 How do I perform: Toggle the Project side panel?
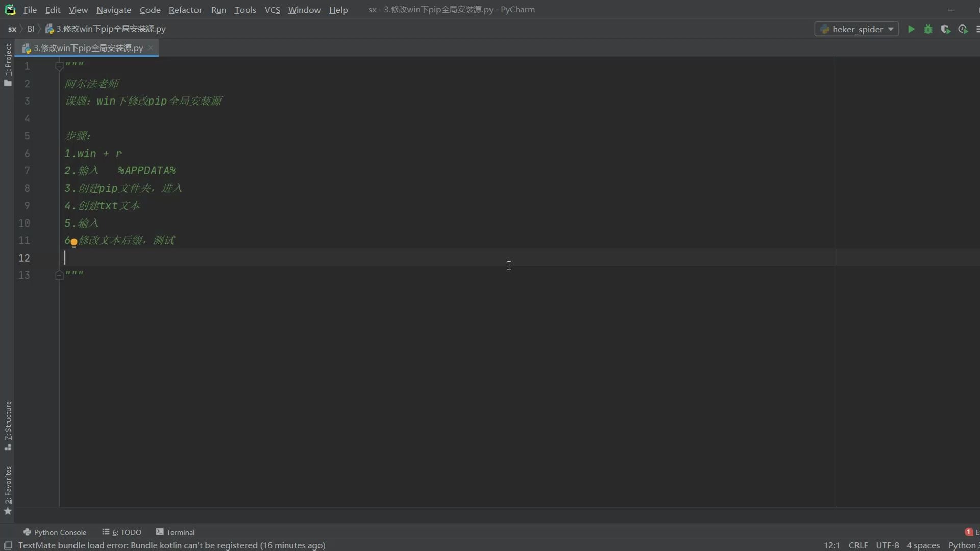[8, 64]
